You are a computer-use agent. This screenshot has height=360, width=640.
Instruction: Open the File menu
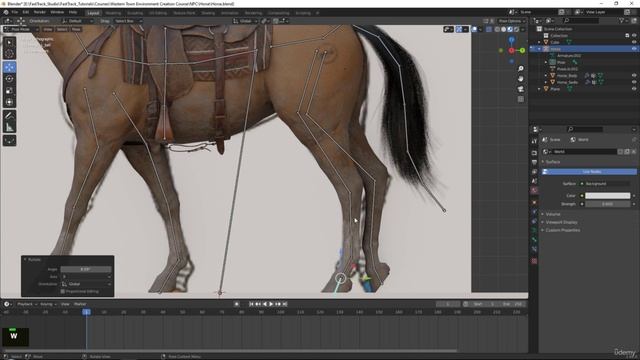(x=15, y=12)
